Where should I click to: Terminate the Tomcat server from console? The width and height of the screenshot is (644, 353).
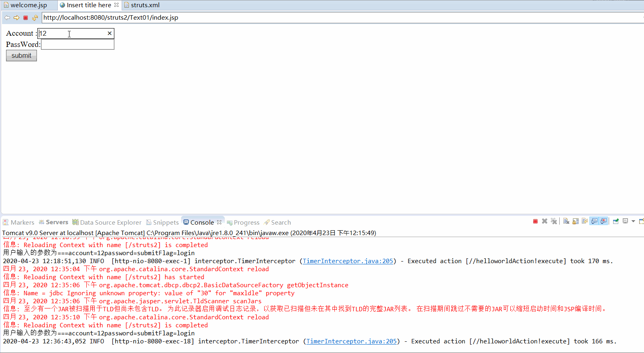(x=535, y=221)
